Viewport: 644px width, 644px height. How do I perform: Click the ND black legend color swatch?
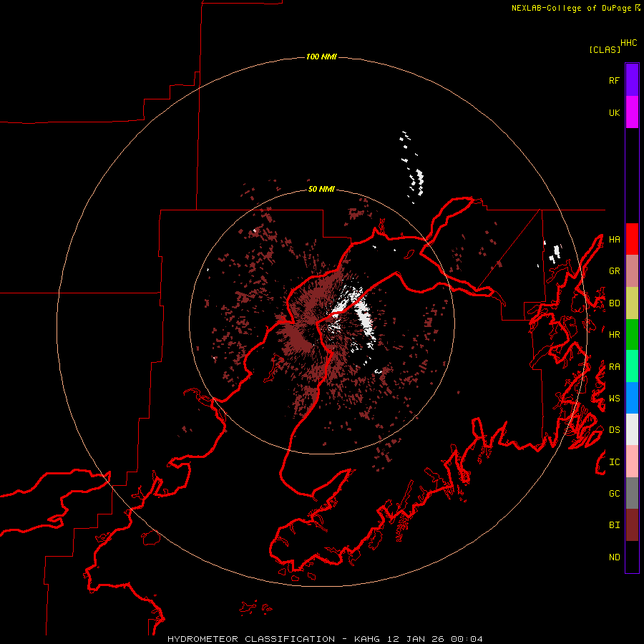[632, 557]
